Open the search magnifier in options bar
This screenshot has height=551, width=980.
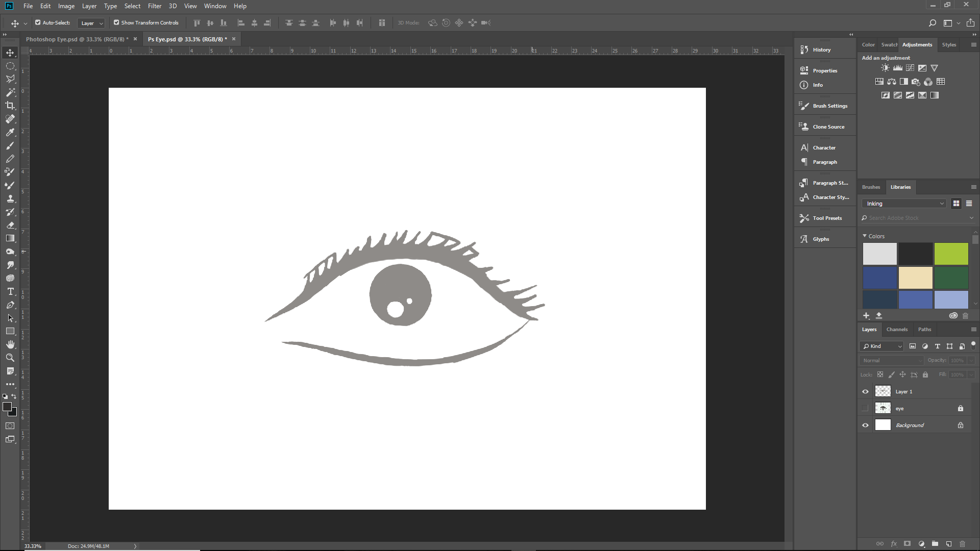point(932,23)
